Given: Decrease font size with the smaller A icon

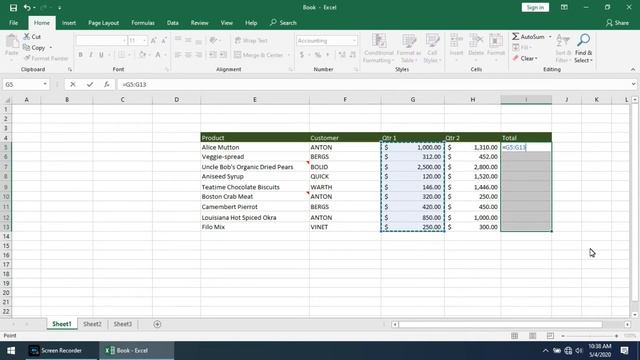Looking at the screenshot, I should [164, 40].
